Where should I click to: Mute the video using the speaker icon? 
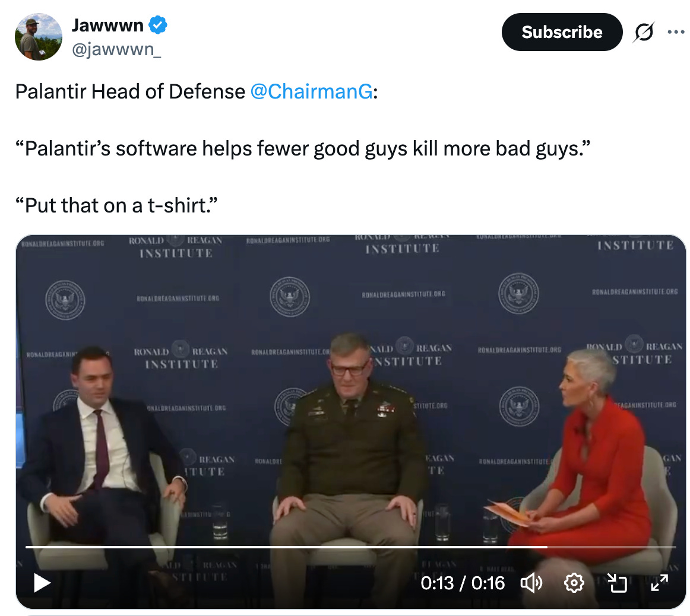(531, 583)
